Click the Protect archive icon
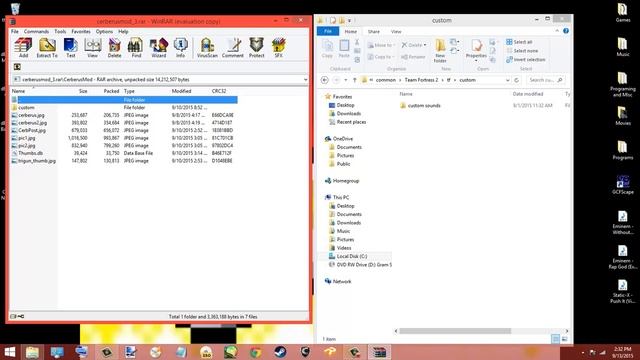Image resolution: width=640 pixels, height=360 pixels. click(x=256, y=48)
